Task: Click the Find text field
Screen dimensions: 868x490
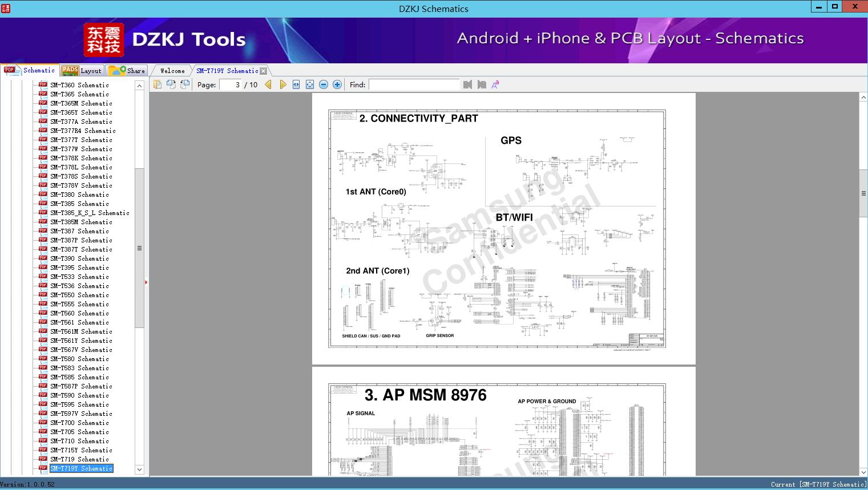Action: (414, 84)
